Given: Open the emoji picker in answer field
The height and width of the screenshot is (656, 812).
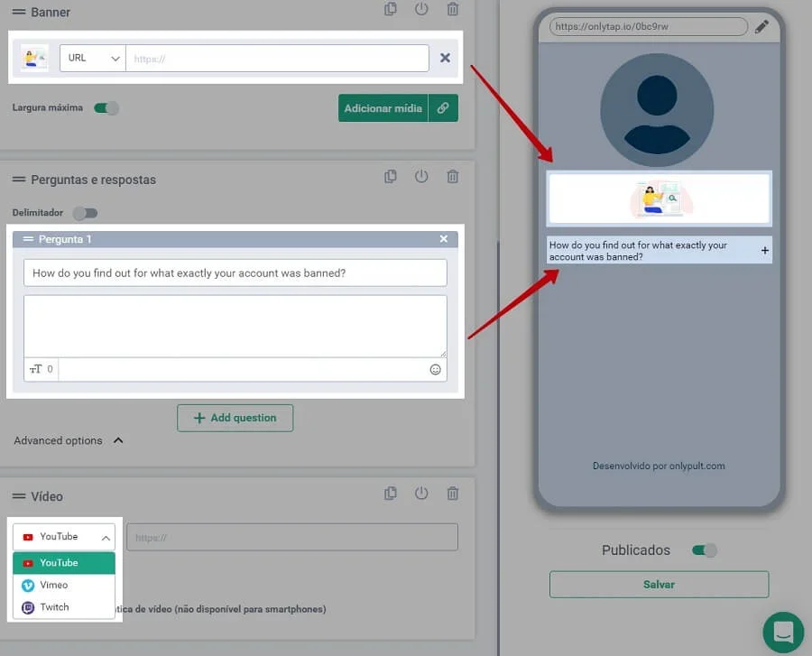Looking at the screenshot, I should coord(435,369).
